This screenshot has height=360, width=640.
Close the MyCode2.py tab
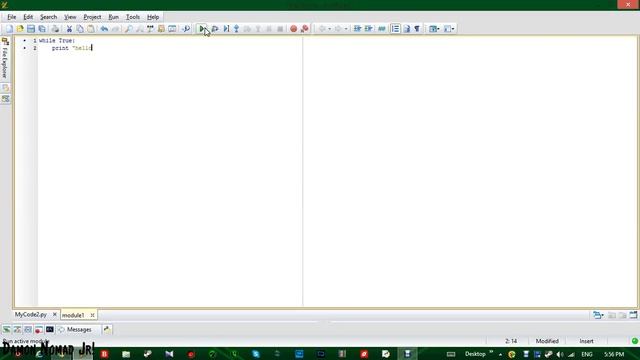[x=55, y=314]
